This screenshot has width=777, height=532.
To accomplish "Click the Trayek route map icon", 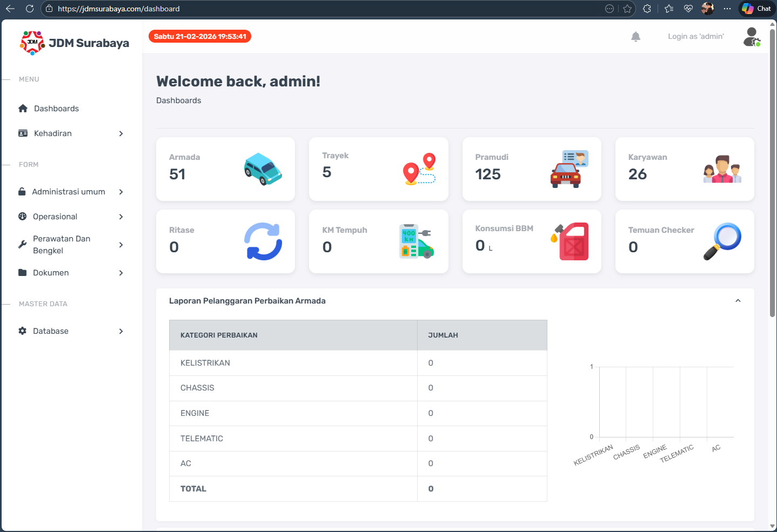I will pos(419,169).
